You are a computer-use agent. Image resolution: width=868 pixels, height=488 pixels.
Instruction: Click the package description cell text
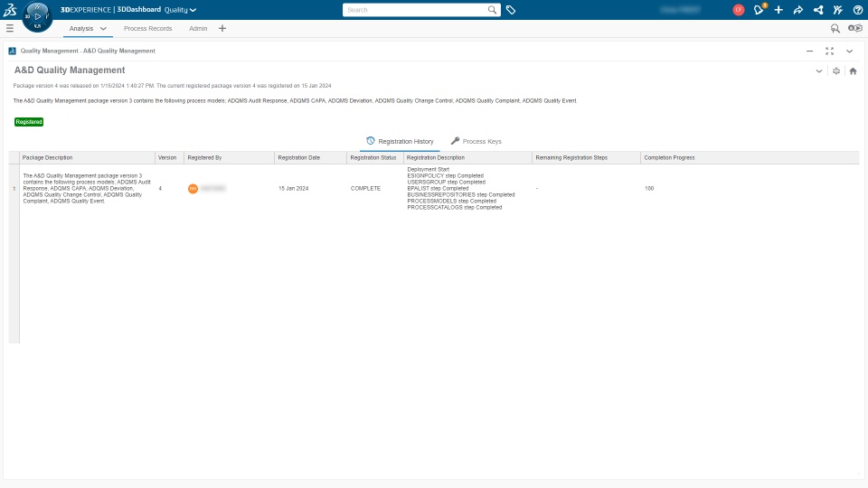87,189
